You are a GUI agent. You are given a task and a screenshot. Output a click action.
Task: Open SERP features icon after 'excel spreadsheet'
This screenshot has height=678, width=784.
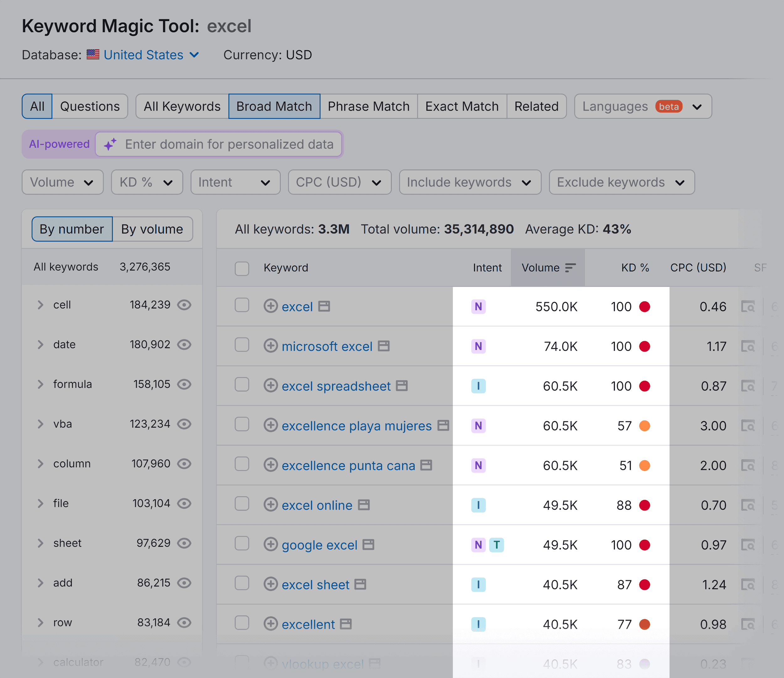pos(402,385)
